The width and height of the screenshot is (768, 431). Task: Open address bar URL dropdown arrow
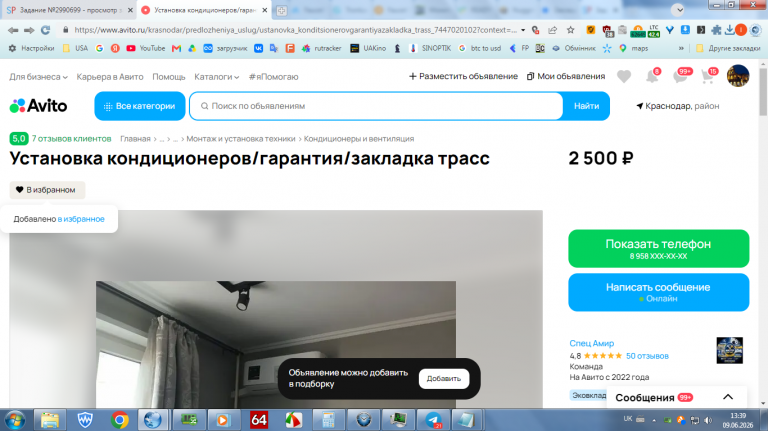pos(523,30)
